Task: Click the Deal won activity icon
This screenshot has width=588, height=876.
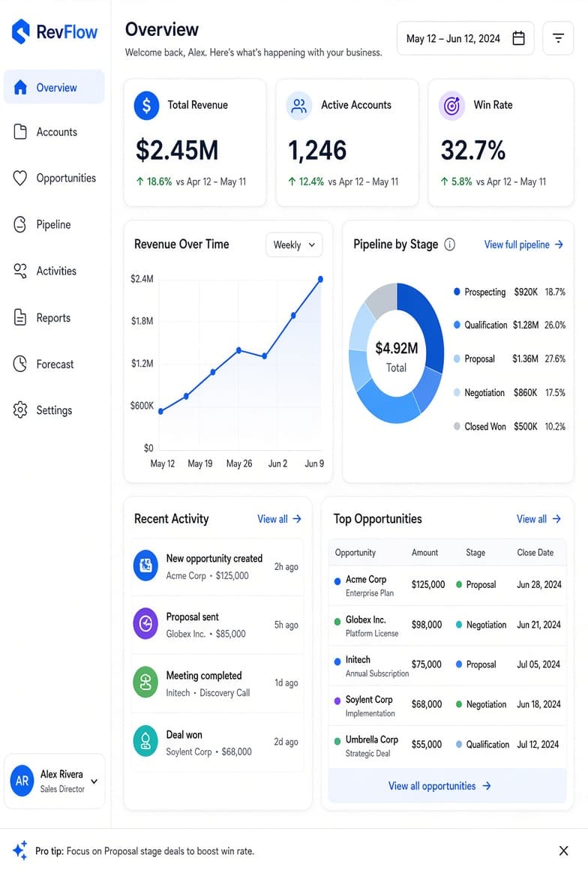Action: pyautogui.click(x=146, y=741)
